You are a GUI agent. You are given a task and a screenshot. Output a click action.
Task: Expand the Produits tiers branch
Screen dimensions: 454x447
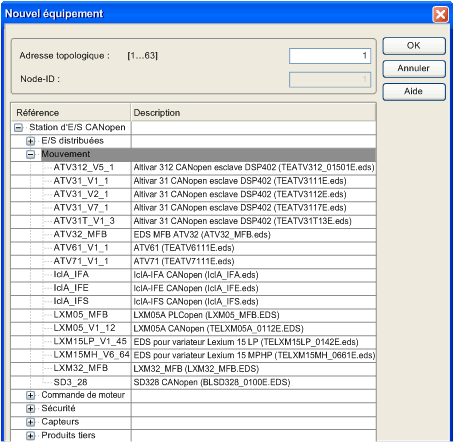pyautogui.click(x=30, y=435)
